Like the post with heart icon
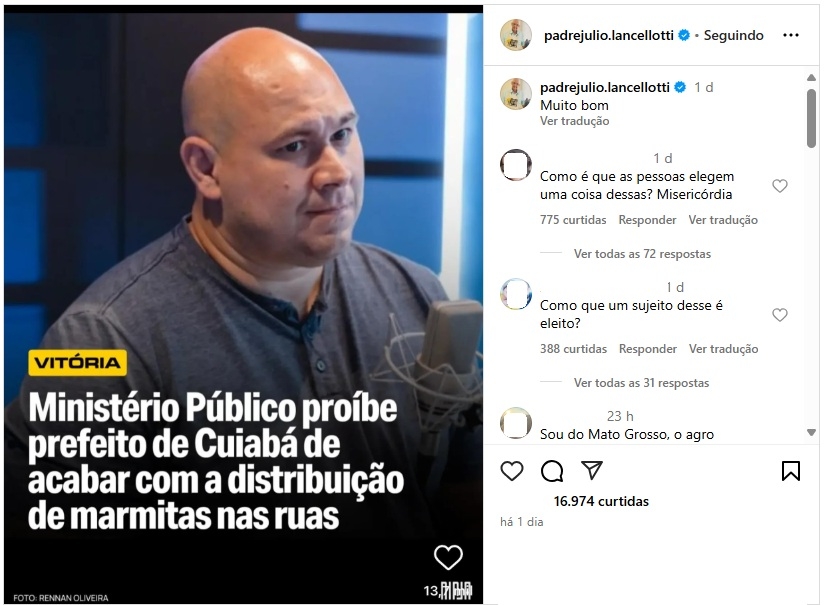The image size is (826, 605). 512,471
